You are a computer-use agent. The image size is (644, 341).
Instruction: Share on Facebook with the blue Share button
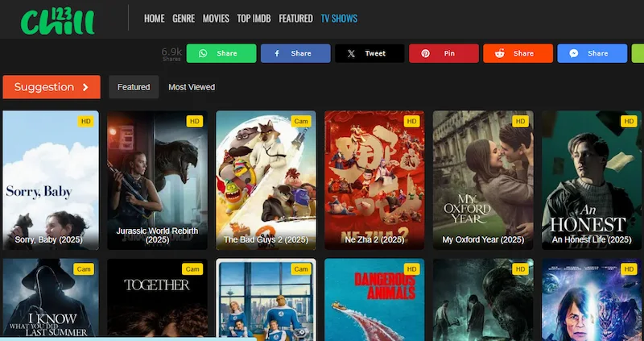point(295,53)
